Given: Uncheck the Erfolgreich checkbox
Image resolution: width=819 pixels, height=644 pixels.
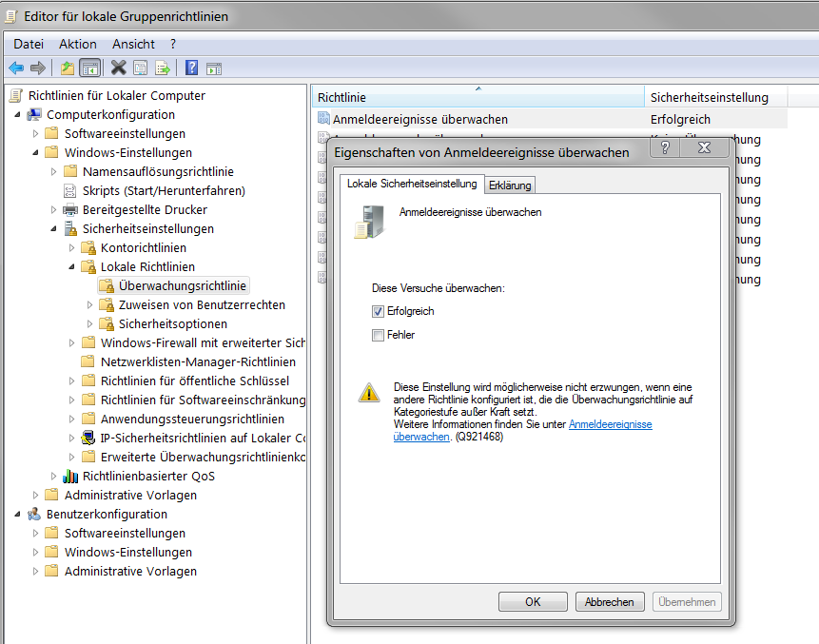Looking at the screenshot, I should [379, 311].
